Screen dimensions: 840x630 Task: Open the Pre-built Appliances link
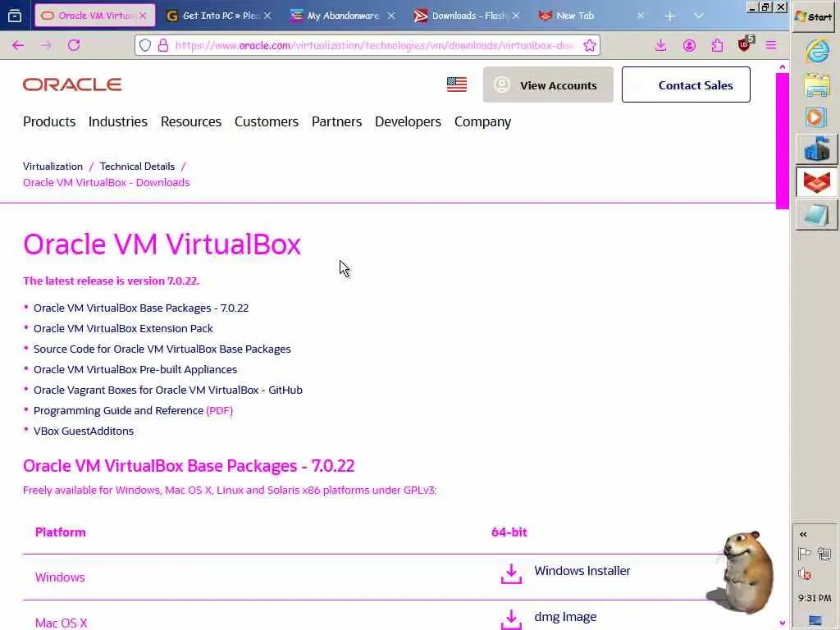[x=135, y=370]
